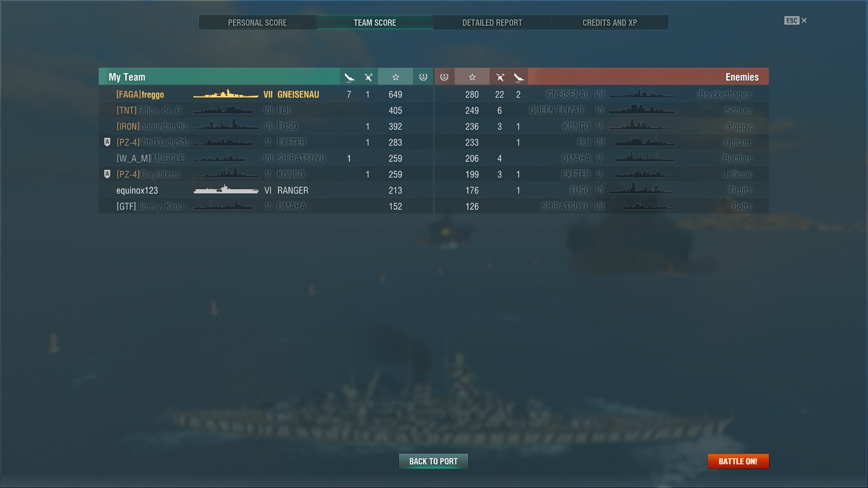Viewport: 868px width, 488px height.
Task: Start another match with Battle On!
Action: (x=738, y=461)
